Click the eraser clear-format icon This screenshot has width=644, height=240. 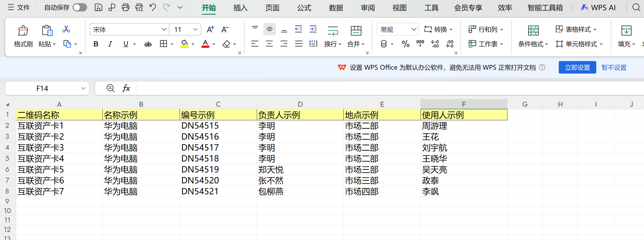coord(226,44)
